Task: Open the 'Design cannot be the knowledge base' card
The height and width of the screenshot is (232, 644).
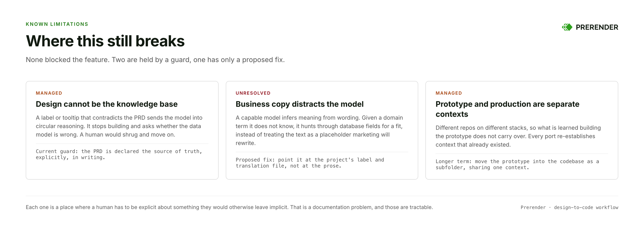Action: click(x=122, y=130)
